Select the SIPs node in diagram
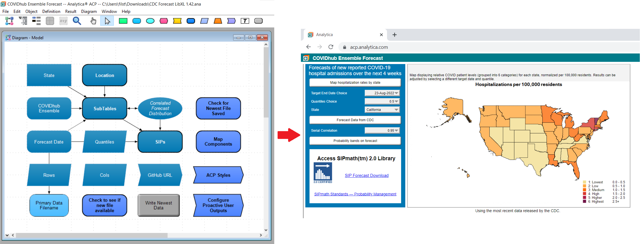This screenshot has width=644, height=244. [x=160, y=142]
